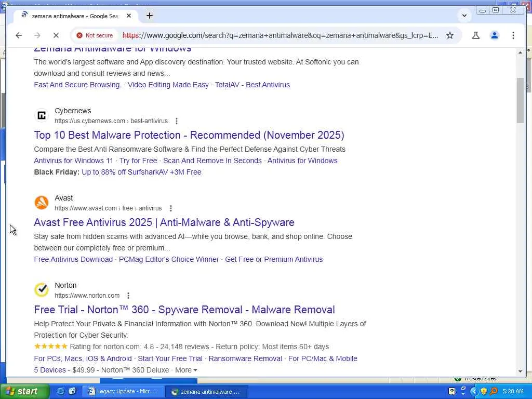The width and height of the screenshot is (532, 399).
Task: Select the zemana antimalware Google Search tab
Action: click(75, 16)
